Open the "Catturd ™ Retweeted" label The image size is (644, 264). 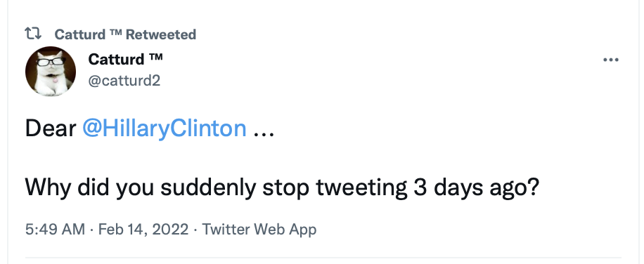tap(125, 34)
